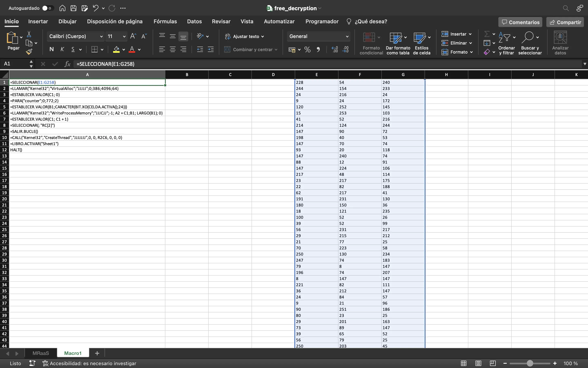The height and width of the screenshot is (368, 588).
Task: Click the decrease indent icon
Action: point(200,49)
